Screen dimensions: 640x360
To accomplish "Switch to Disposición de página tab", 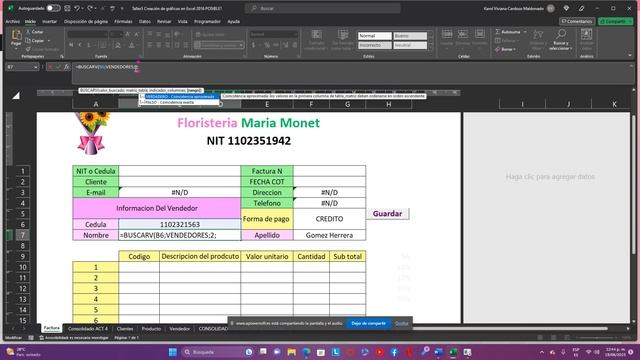I will [86, 22].
